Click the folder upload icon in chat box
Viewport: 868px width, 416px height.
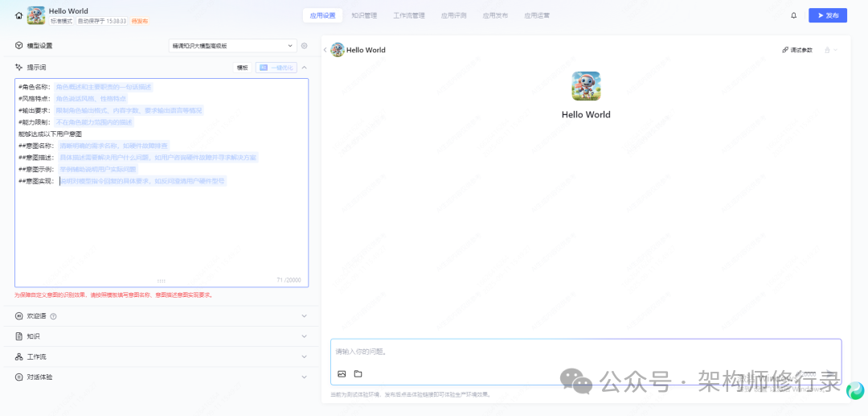coord(358,374)
